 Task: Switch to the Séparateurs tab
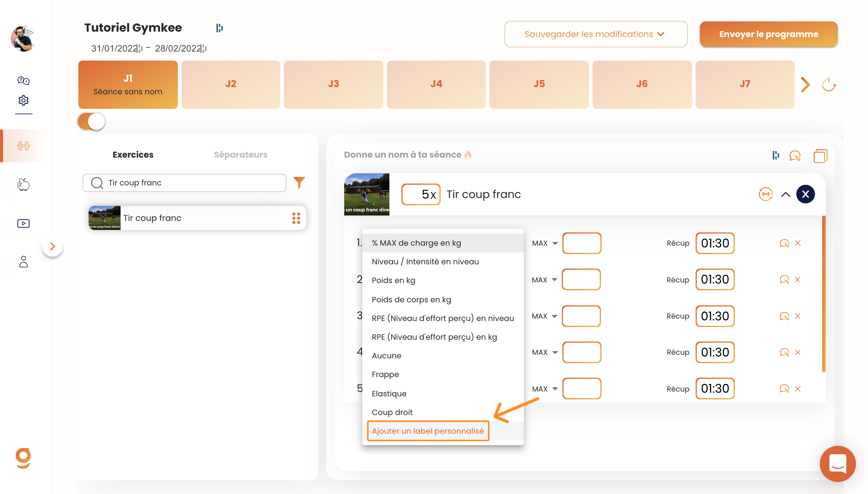pos(241,154)
